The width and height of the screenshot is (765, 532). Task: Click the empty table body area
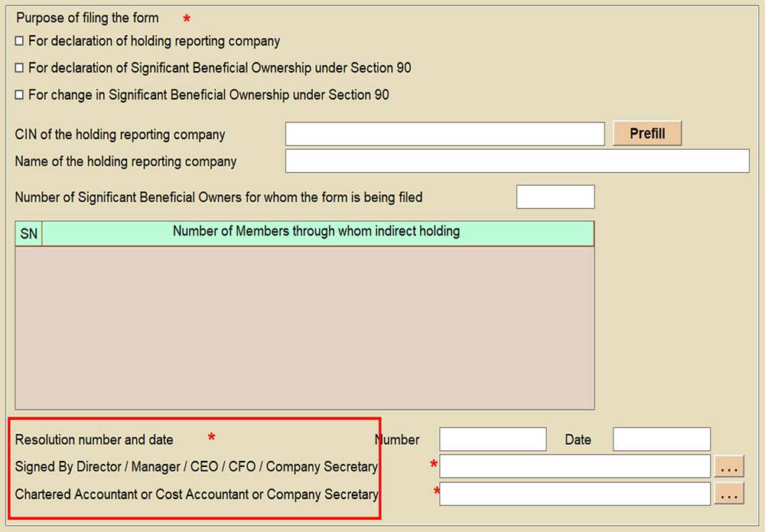pos(304,327)
